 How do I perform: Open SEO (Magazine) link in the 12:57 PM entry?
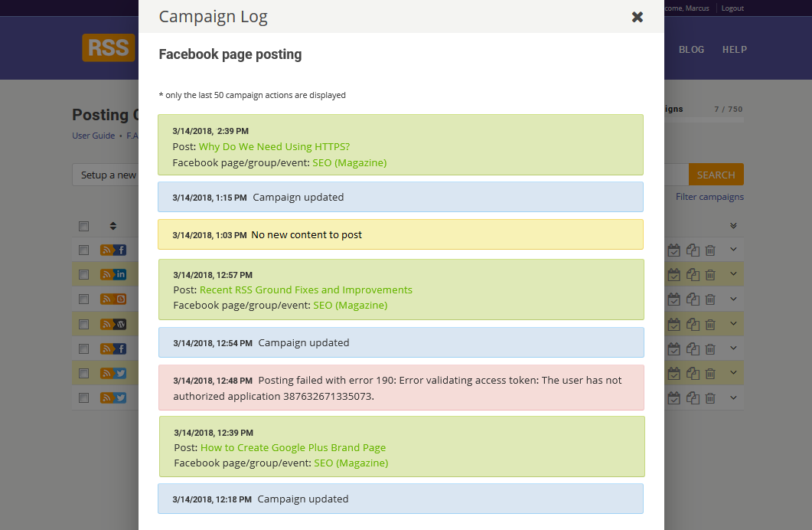pos(350,305)
